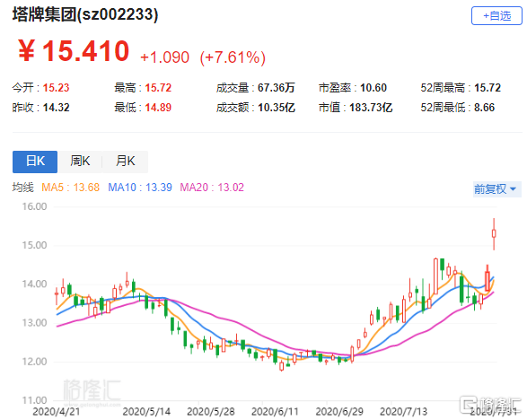Screen dimensions: 527x420
Task: Click the 2020/7/13 date axis label
Action: pyautogui.click(x=404, y=412)
